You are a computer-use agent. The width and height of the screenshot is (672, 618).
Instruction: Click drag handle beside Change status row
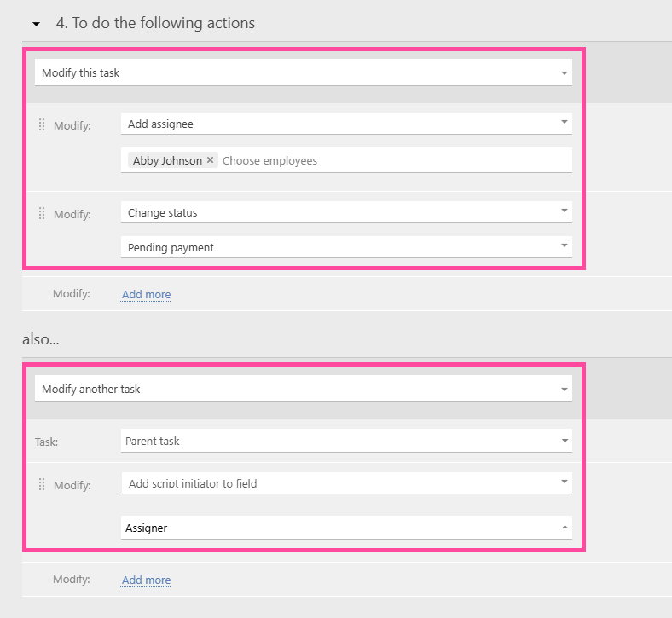pyautogui.click(x=42, y=213)
